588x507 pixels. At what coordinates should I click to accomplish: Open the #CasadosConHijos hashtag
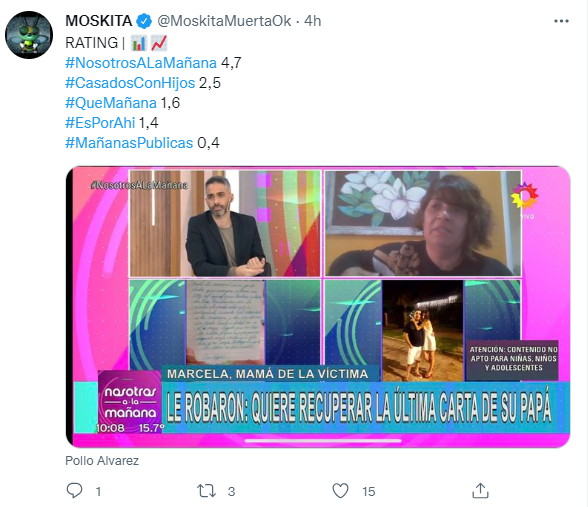(130, 83)
